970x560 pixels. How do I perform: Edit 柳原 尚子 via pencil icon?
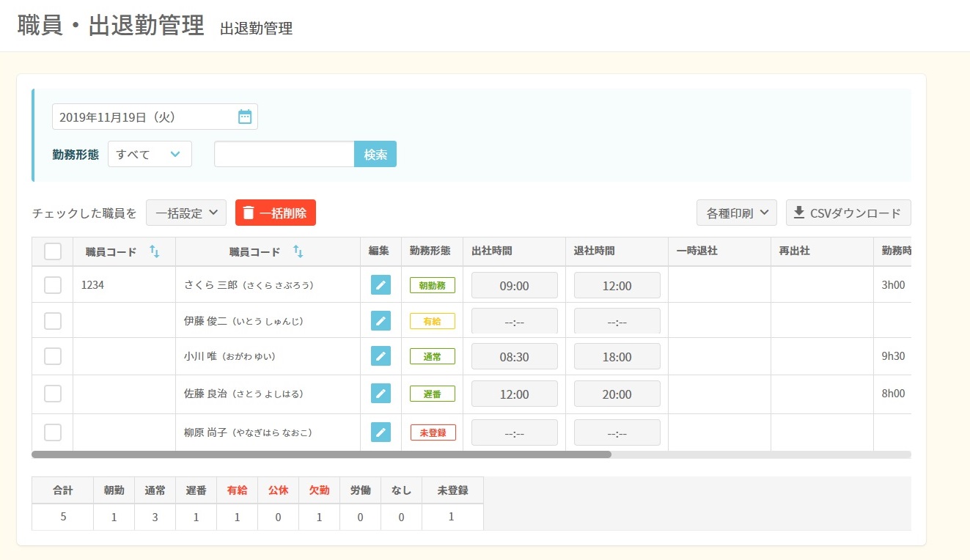click(381, 432)
